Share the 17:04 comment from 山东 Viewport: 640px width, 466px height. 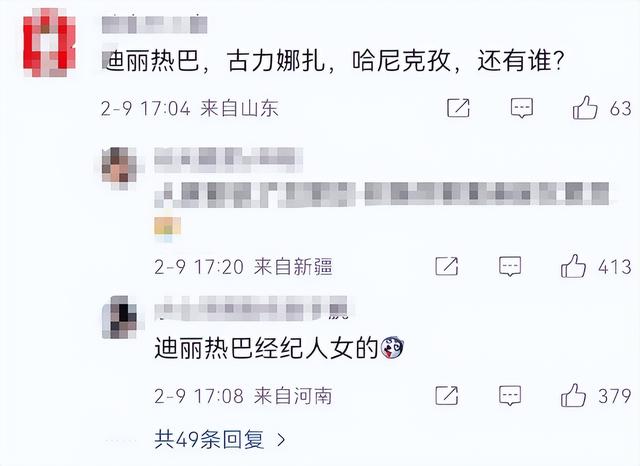(x=458, y=108)
